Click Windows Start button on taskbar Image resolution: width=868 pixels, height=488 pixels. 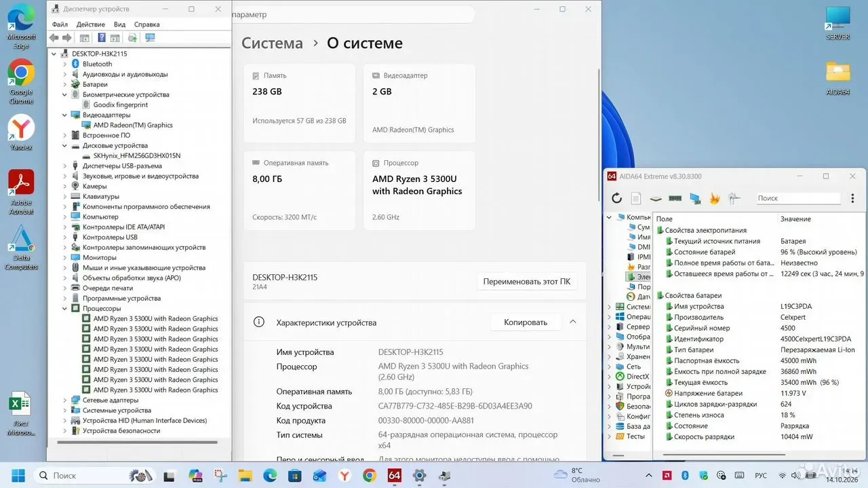[x=17, y=475]
